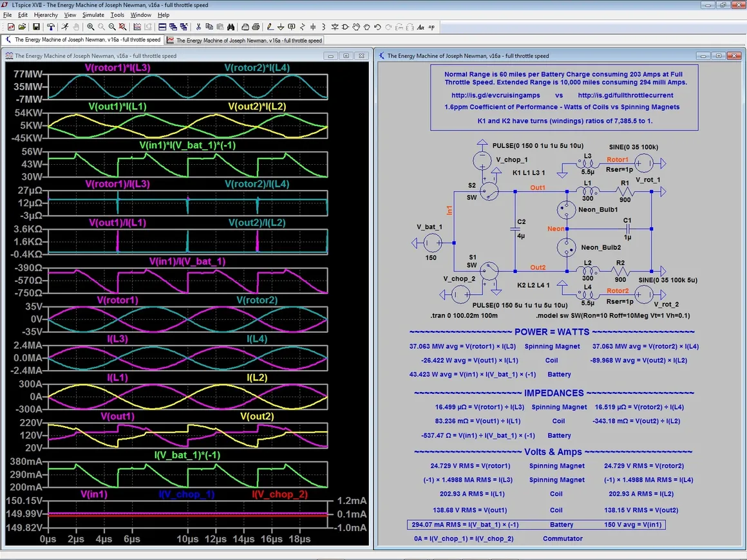747x560 pixels.
Task: Click the Undo arrow icon
Action: (x=377, y=27)
